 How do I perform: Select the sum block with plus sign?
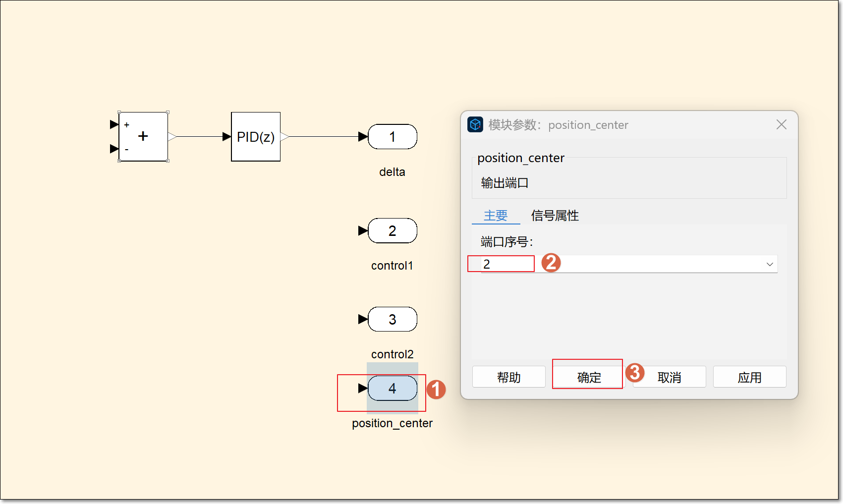[x=143, y=136]
